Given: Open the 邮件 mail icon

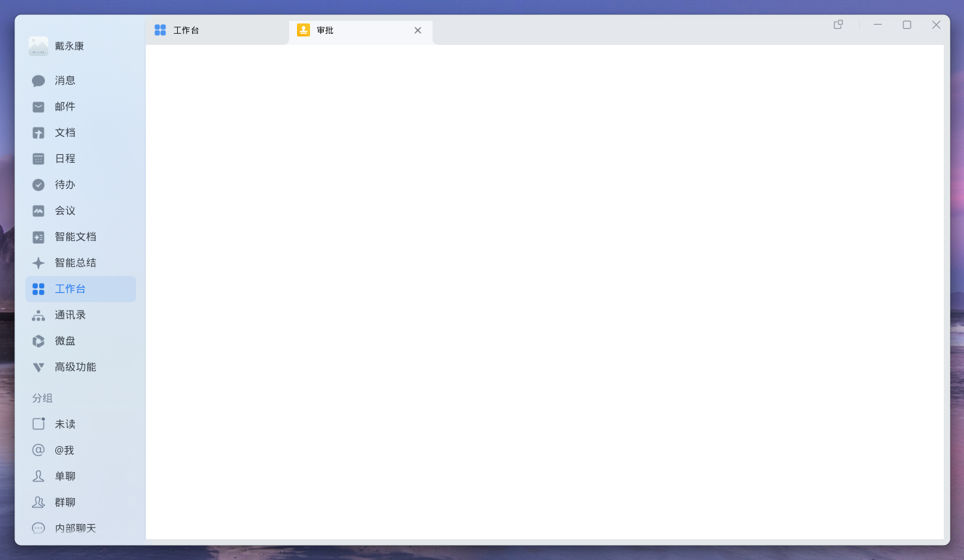Looking at the screenshot, I should 38,107.
